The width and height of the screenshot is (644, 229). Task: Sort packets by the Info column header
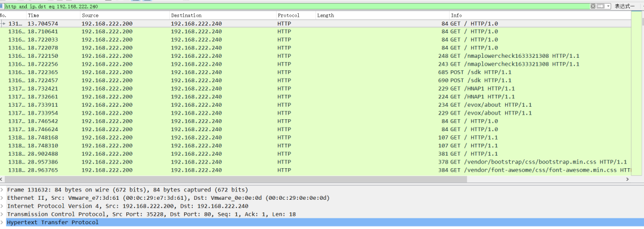540,15
